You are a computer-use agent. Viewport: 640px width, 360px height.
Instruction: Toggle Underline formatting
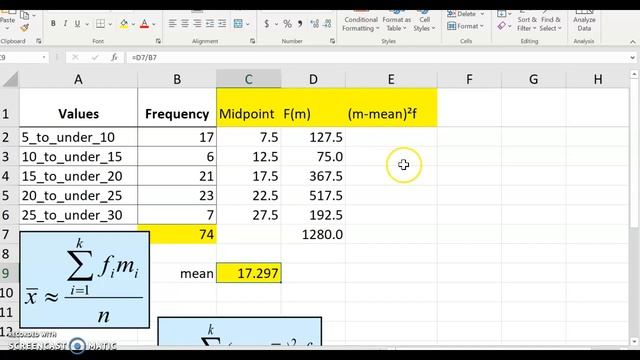coord(77,24)
